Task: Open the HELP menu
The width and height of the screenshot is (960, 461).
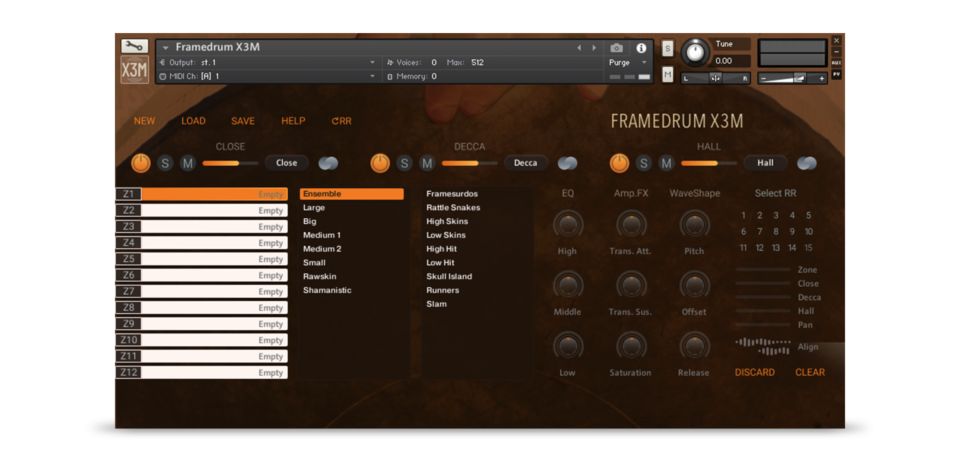Action: pos(293,121)
